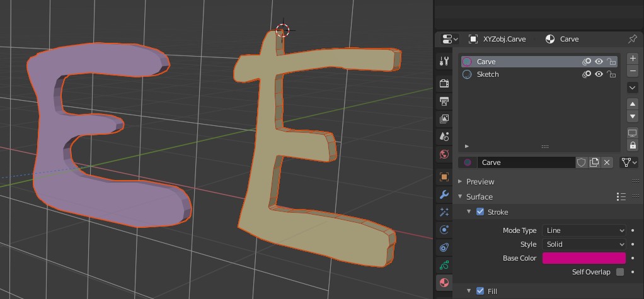Enable the Self Overlap checkbox
This screenshot has width=644, height=299.
[x=620, y=272]
